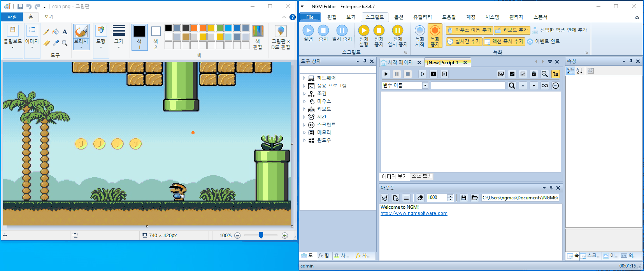The height and width of the screenshot is (271, 644).
Task: Expand the 마우스 tree node
Action: [x=304, y=101]
